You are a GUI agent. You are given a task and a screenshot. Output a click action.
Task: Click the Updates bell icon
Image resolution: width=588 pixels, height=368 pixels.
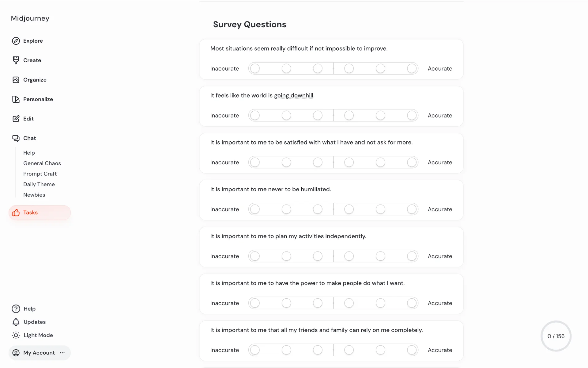pos(16,322)
